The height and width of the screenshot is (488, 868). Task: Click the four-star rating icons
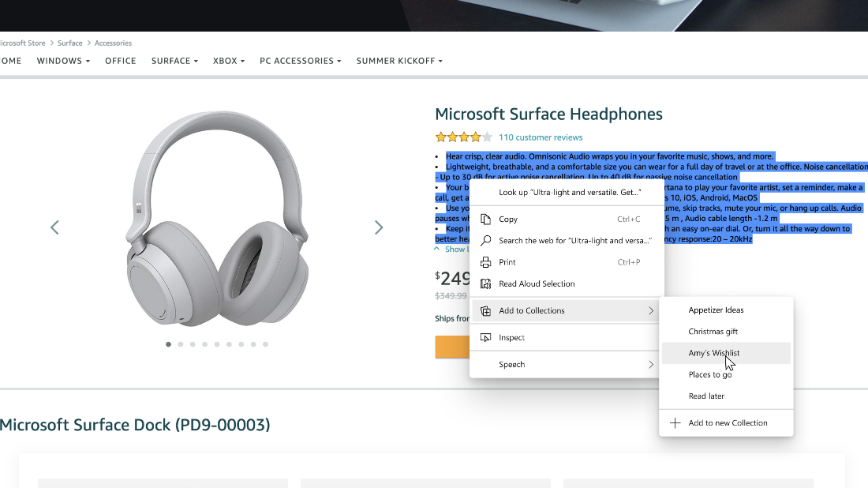coord(463,137)
